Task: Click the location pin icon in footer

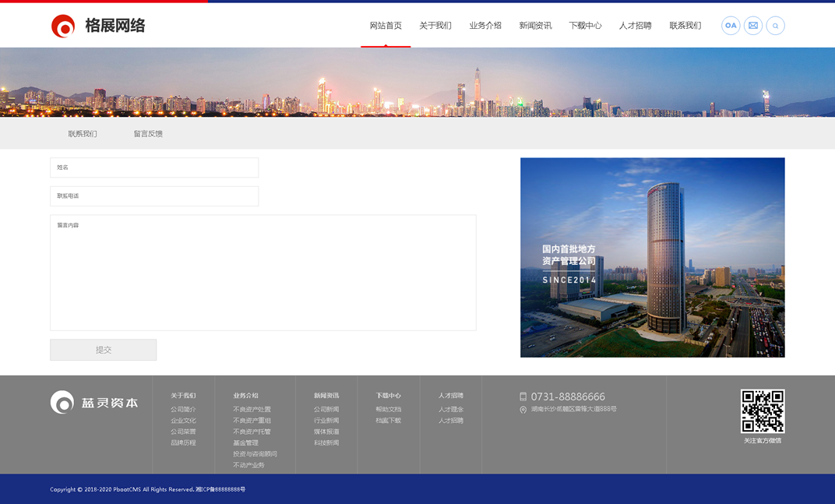Action: (x=523, y=410)
